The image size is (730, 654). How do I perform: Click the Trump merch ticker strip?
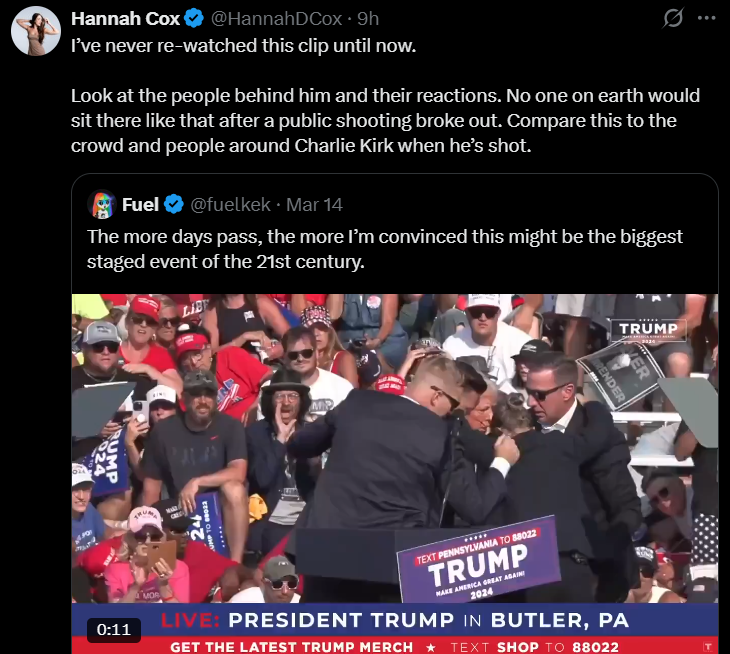(395, 647)
